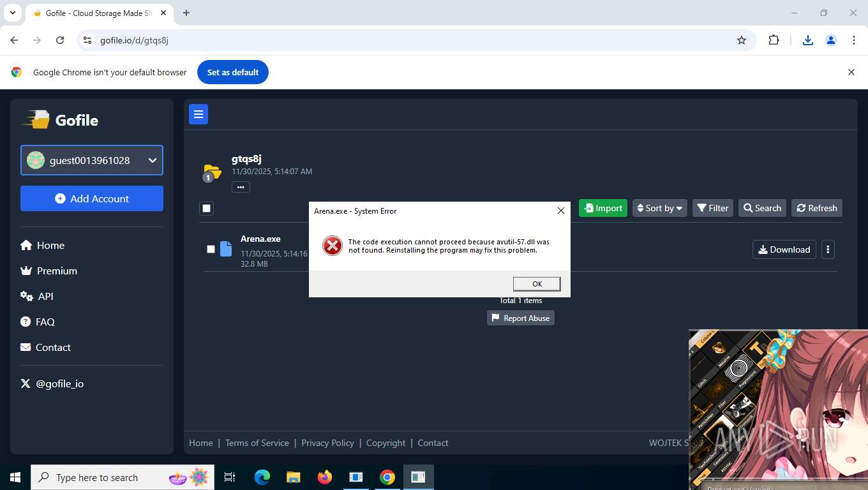The height and width of the screenshot is (490, 868).
Task: Tick the Arena.exe file checkbox
Action: click(211, 249)
